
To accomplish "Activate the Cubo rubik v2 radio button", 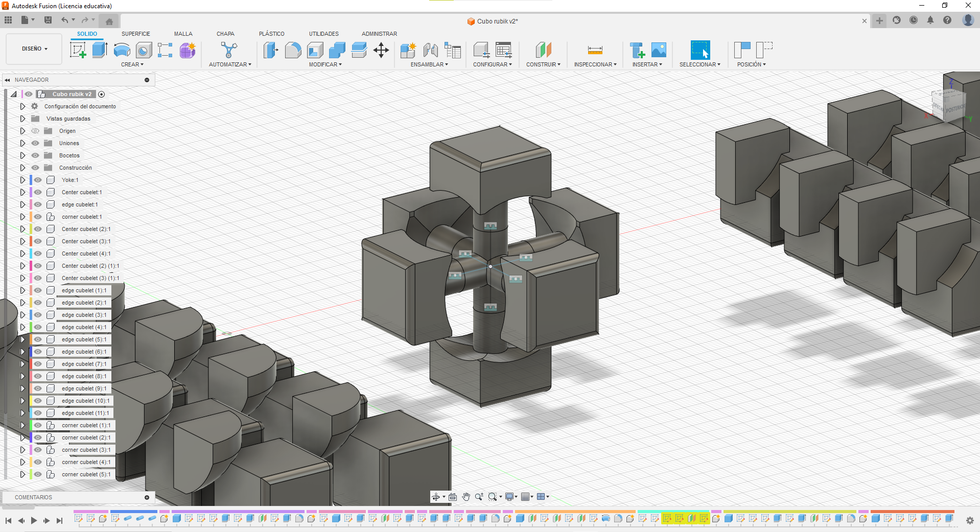I will pyautogui.click(x=102, y=94).
